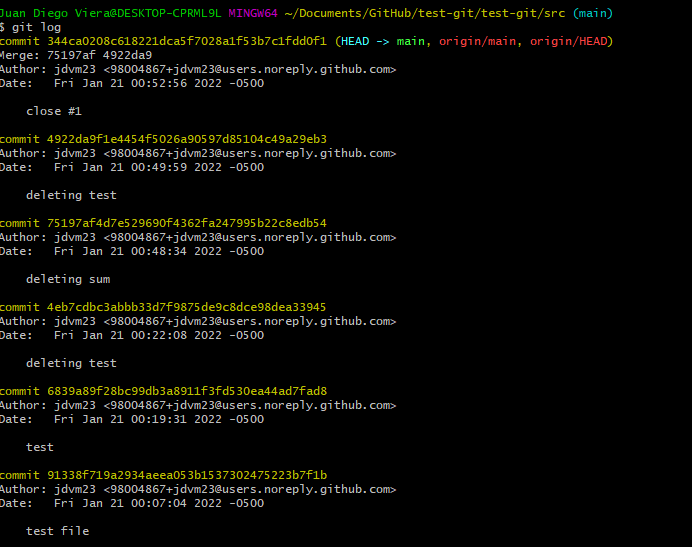Click the date 'Fri Jan 21 00:49:59 2022'

coord(138,167)
